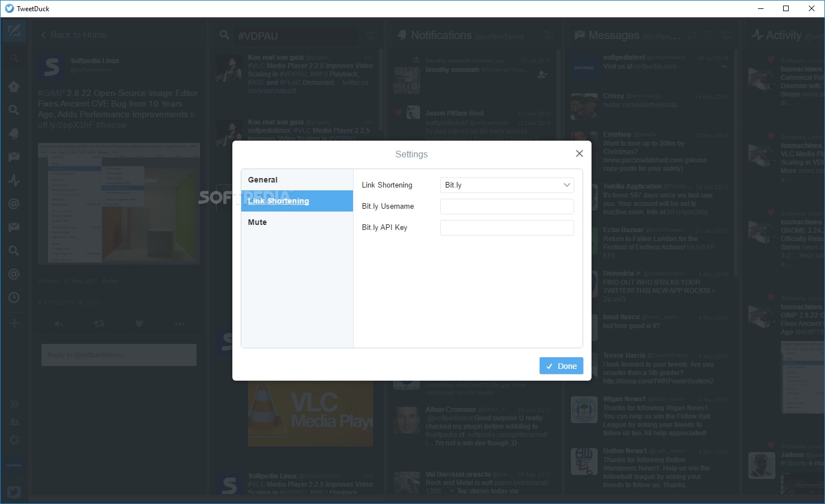Open Alban Crommer's notification tweet
The width and height of the screenshot is (825, 504).
[473, 426]
